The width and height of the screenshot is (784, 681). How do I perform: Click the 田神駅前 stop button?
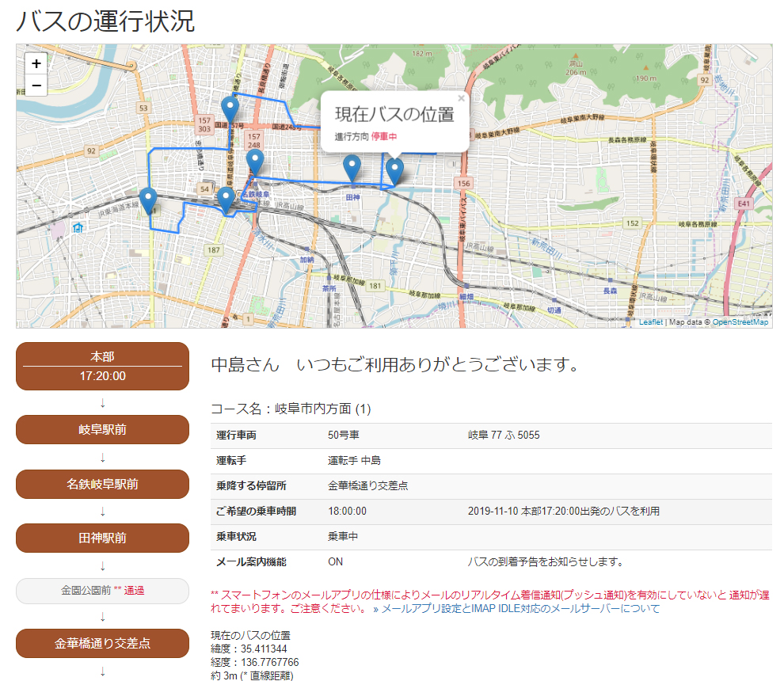[x=103, y=538]
